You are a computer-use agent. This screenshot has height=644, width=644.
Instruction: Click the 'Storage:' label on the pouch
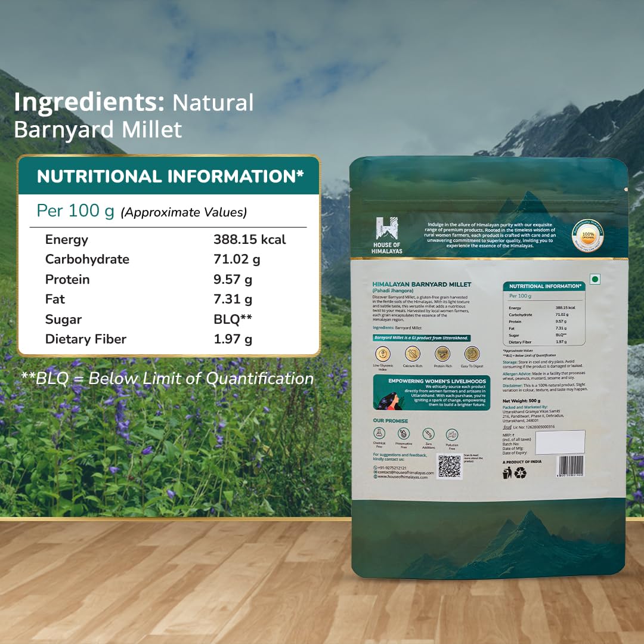(510, 363)
